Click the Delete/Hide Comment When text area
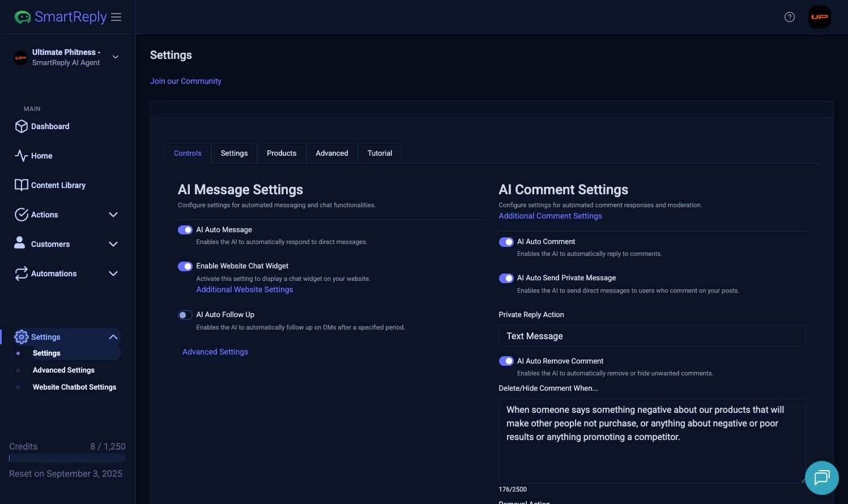848x504 pixels. pyautogui.click(x=651, y=447)
